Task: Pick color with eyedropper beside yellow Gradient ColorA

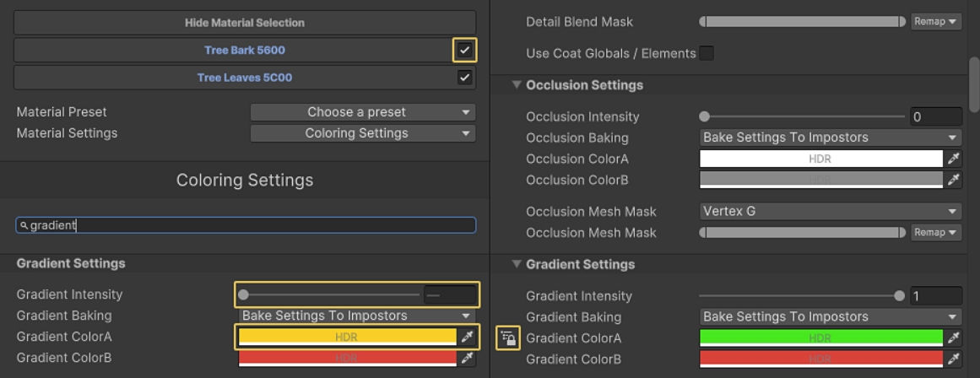Action: coord(467,337)
